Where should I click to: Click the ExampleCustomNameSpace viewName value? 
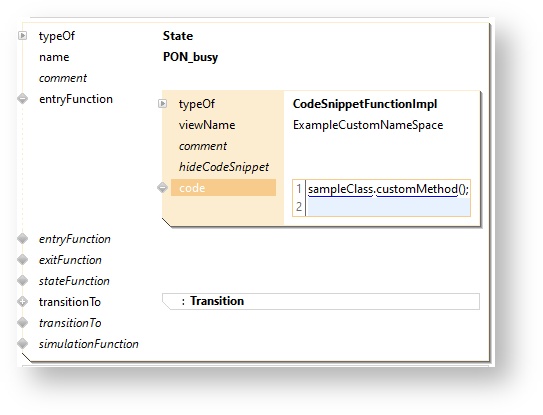click(368, 125)
